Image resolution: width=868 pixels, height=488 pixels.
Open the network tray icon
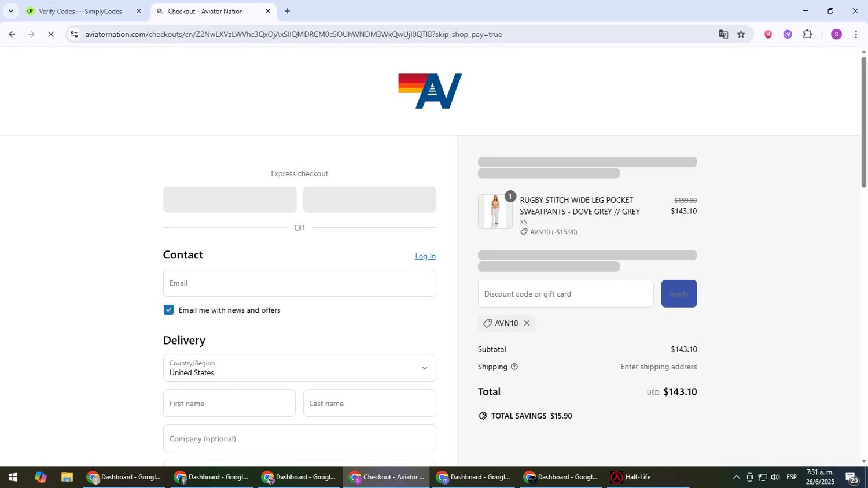[763, 477]
